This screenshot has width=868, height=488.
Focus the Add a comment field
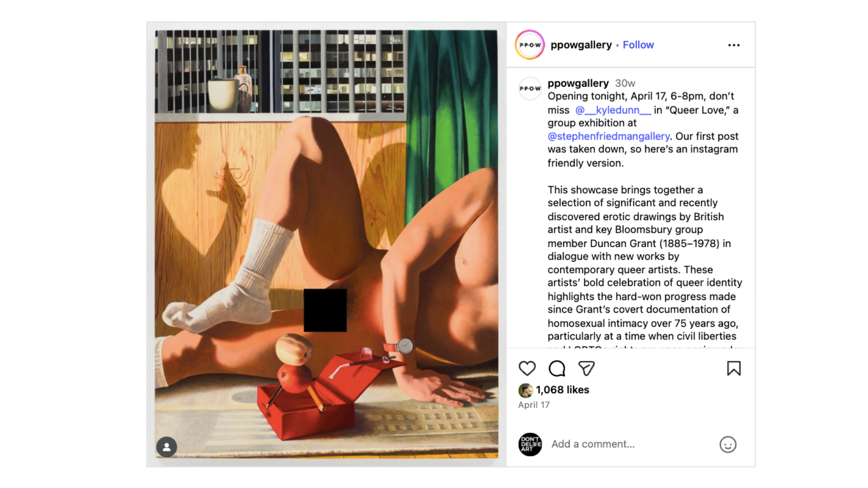631,444
